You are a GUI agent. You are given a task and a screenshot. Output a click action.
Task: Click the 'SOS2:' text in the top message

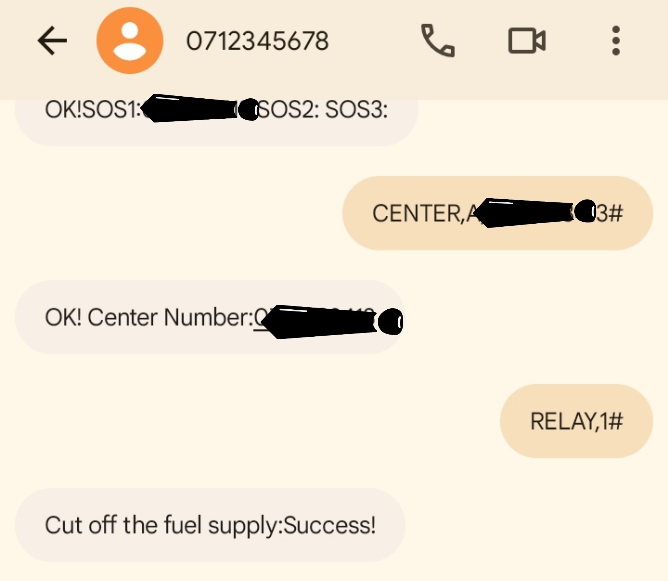(289, 110)
